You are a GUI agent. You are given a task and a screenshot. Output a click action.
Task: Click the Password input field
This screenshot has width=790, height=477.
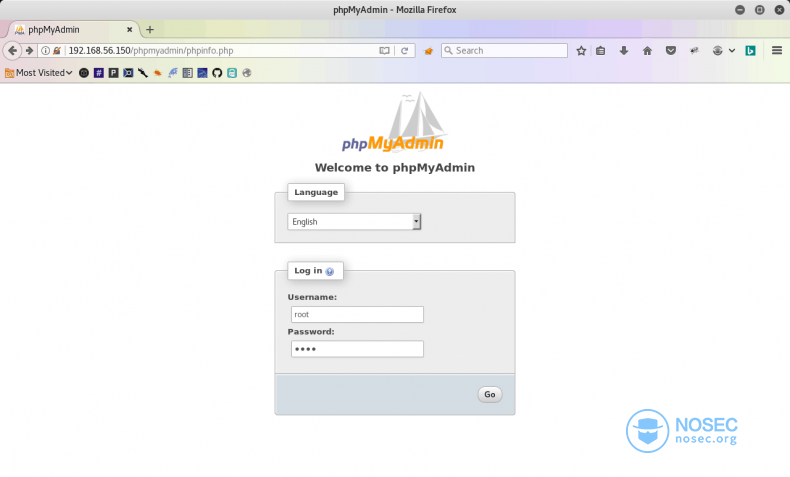click(357, 349)
